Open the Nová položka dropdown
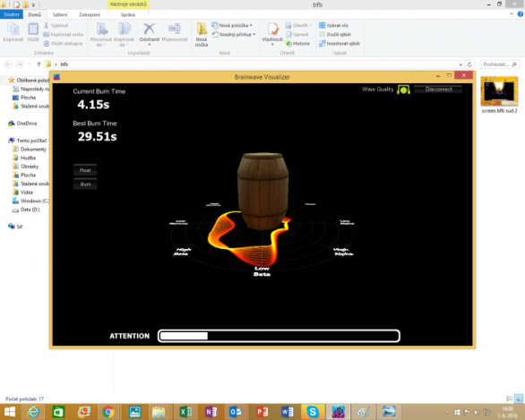 pos(232,25)
